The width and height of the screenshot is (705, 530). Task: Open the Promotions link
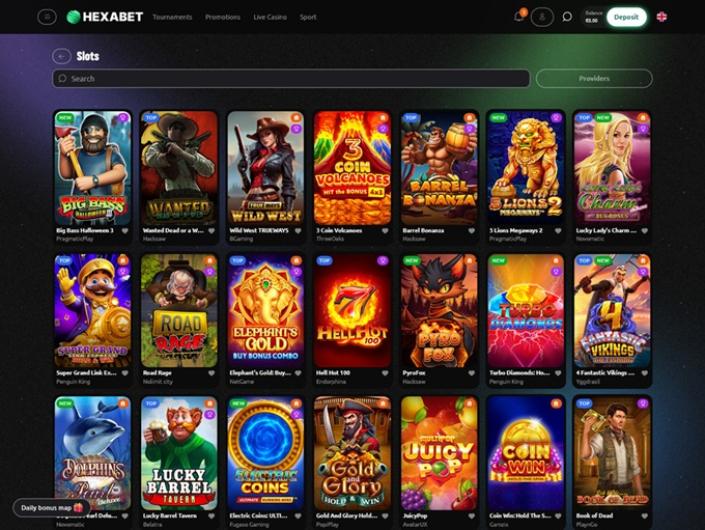pyautogui.click(x=223, y=17)
